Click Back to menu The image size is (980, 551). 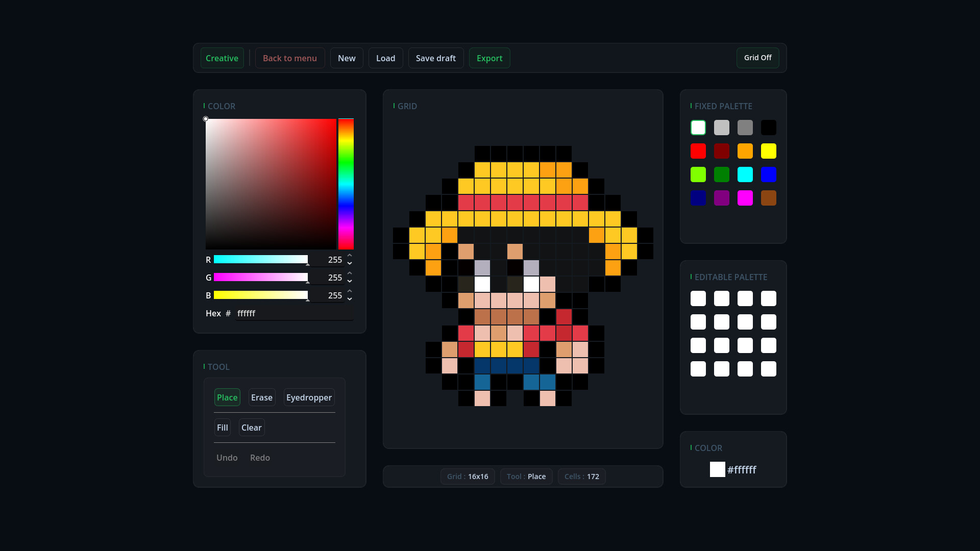coord(289,58)
